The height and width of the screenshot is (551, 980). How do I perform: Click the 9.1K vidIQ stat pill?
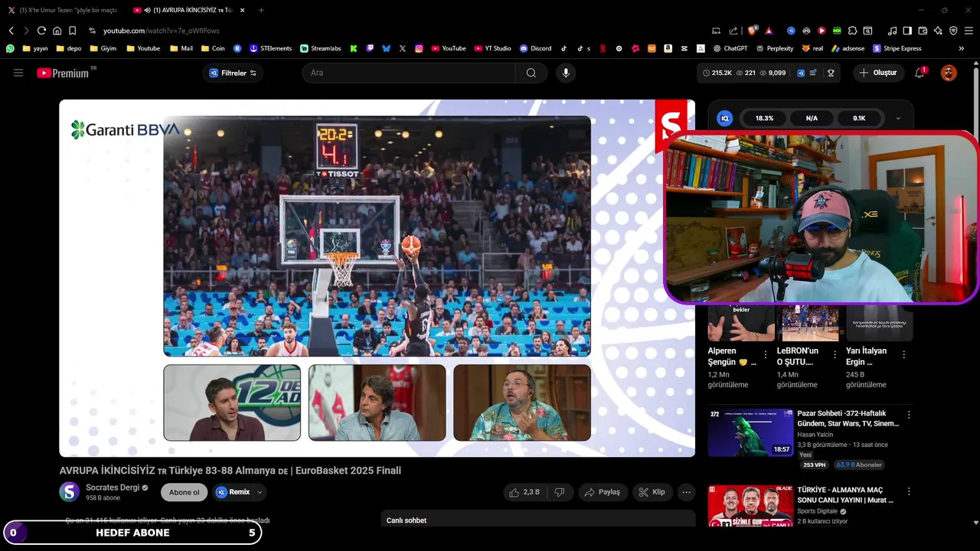point(859,119)
